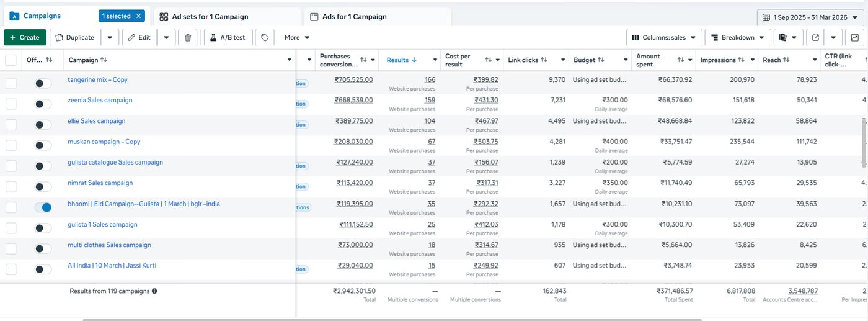Viewport: 868px width, 321px height.
Task: Start an A/B test
Action: click(228, 37)
